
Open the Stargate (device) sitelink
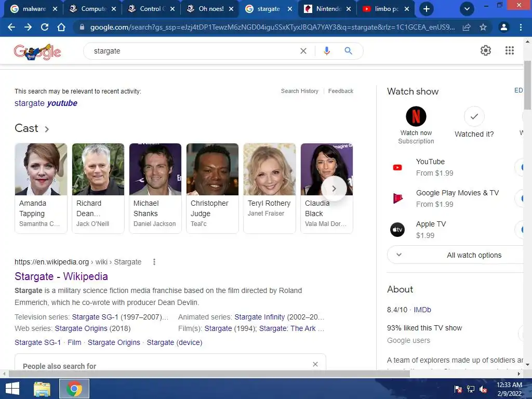(x=175, y=342)
